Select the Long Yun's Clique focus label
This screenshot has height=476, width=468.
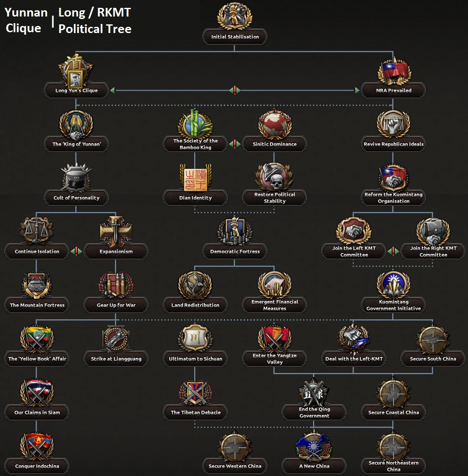[76, 90]
